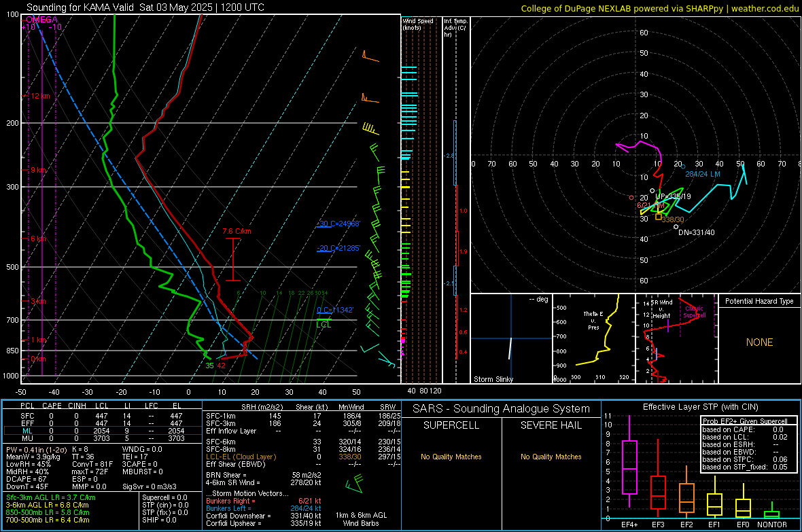This screenshot has width=802, height=532.
Task: Click the 12 km height marker
Action: point(40,96)
